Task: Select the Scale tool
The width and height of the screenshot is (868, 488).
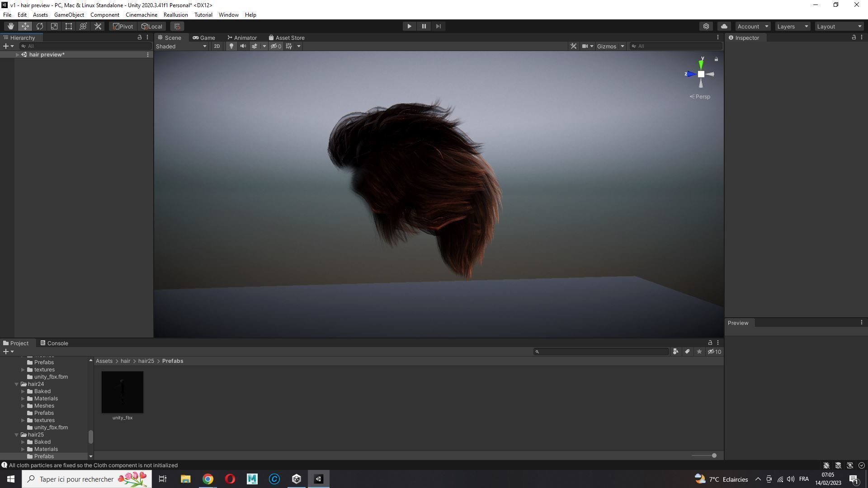Action: pos(54,26)
